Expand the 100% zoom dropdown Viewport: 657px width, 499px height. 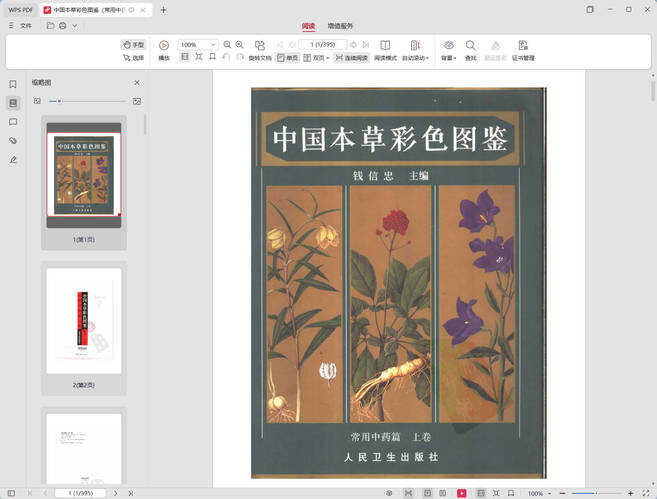213,45
